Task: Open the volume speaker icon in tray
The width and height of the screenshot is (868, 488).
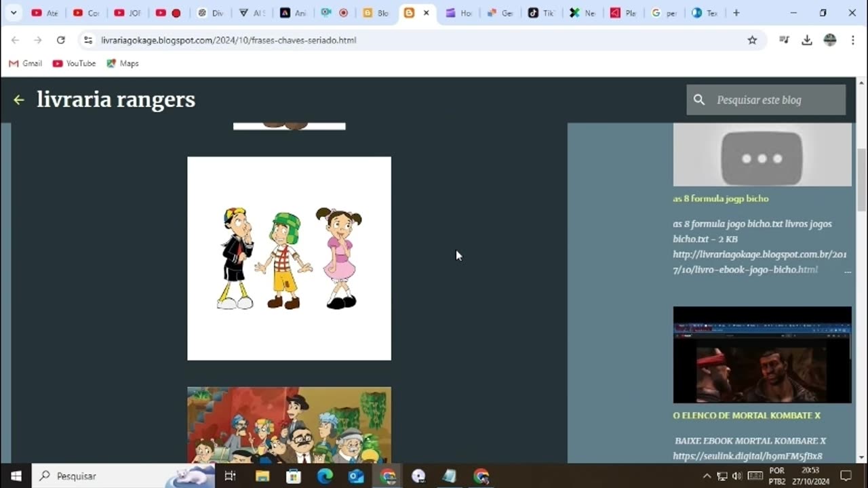Action: click(x=737, y=476)
